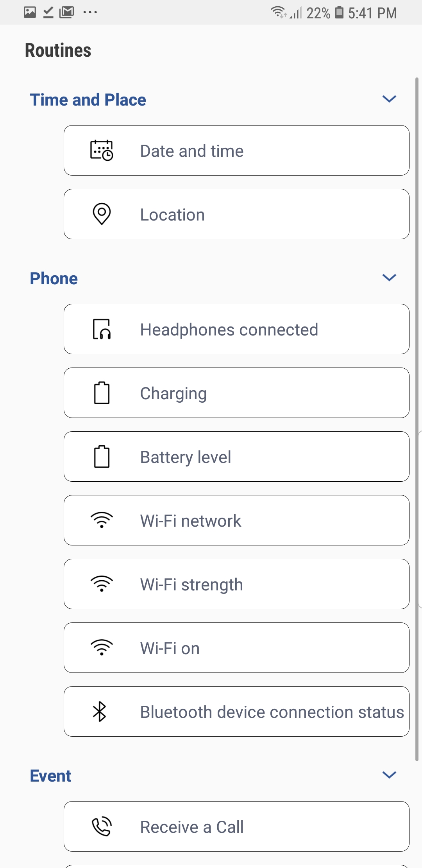
Task: Tap the calendar-clock Date and time icon
Action: [102, 151]
